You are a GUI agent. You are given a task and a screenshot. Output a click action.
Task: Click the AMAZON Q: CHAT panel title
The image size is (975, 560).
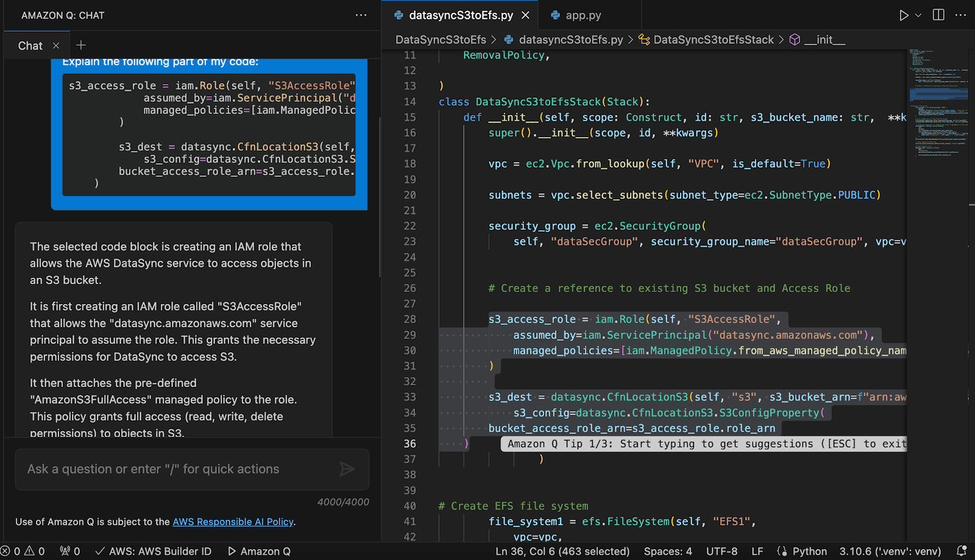(x=63, y=15)
